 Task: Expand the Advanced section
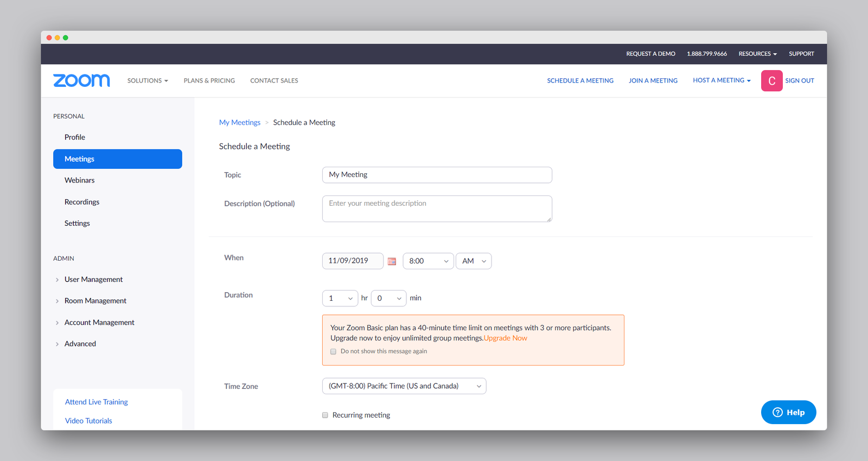80,344
